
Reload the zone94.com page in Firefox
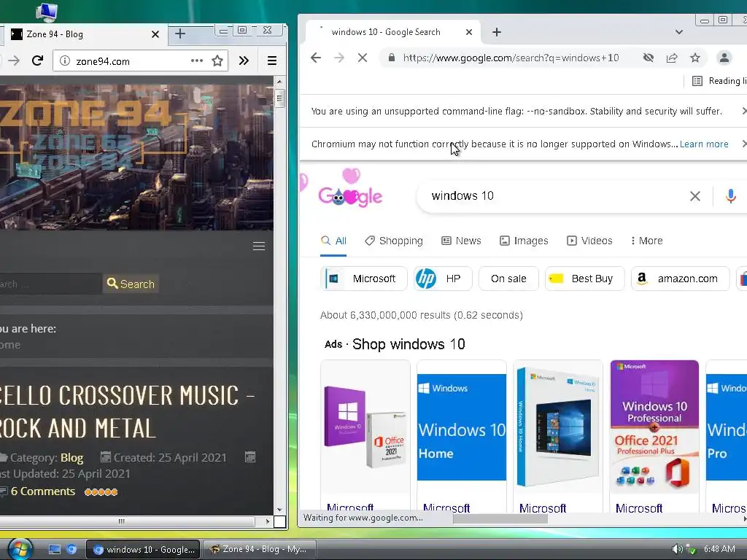pyautogui.click(x=37, y=61)
